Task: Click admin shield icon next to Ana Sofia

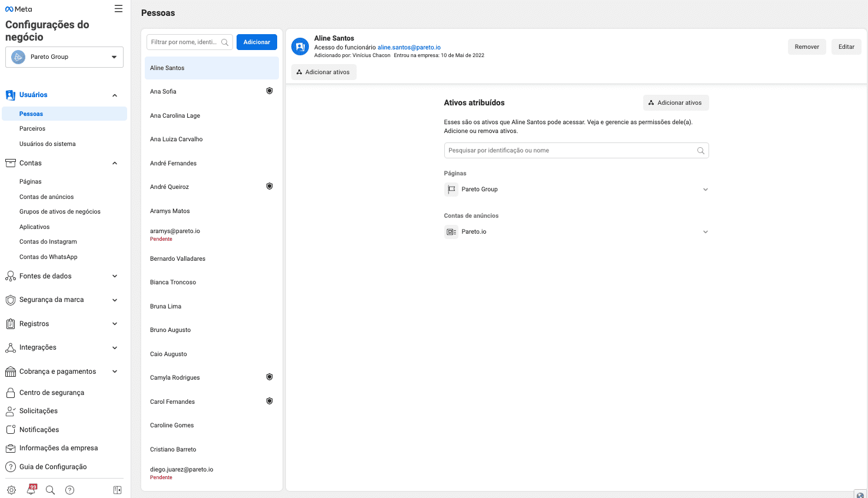Action: pos(270,91)
